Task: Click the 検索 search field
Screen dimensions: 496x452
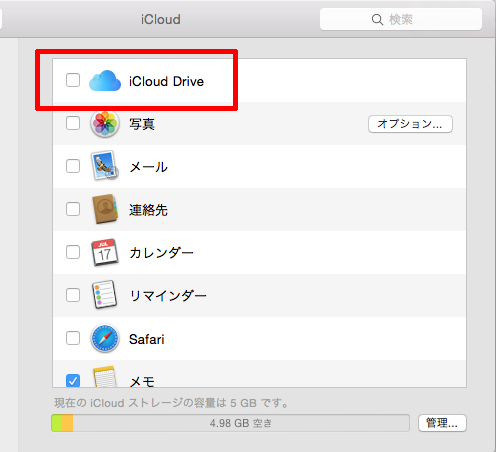Action: click(401, 20)
